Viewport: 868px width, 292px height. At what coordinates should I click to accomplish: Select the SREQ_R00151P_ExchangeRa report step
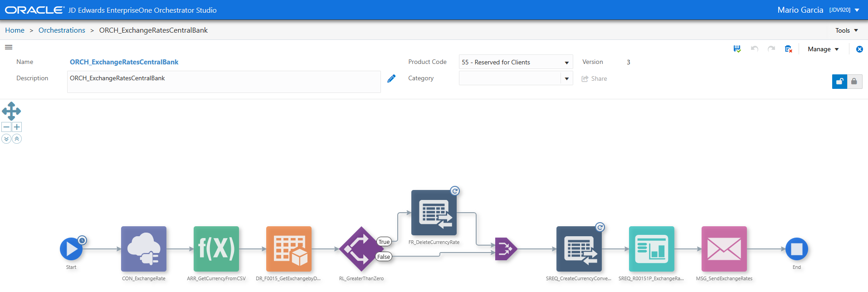[x=652, y=249]
